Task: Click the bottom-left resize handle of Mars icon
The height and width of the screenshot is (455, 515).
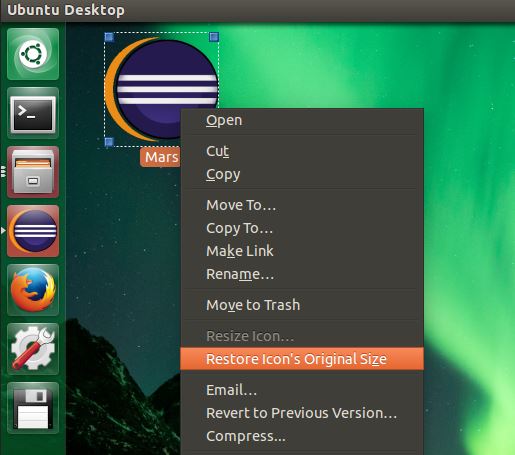Action: 109,142
